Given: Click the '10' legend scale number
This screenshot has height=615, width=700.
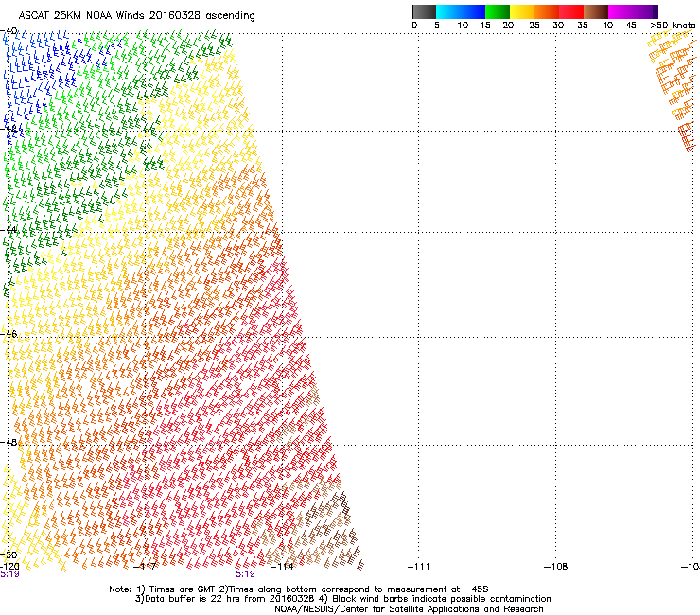Looking at the screenshot, I should point(463,26).
